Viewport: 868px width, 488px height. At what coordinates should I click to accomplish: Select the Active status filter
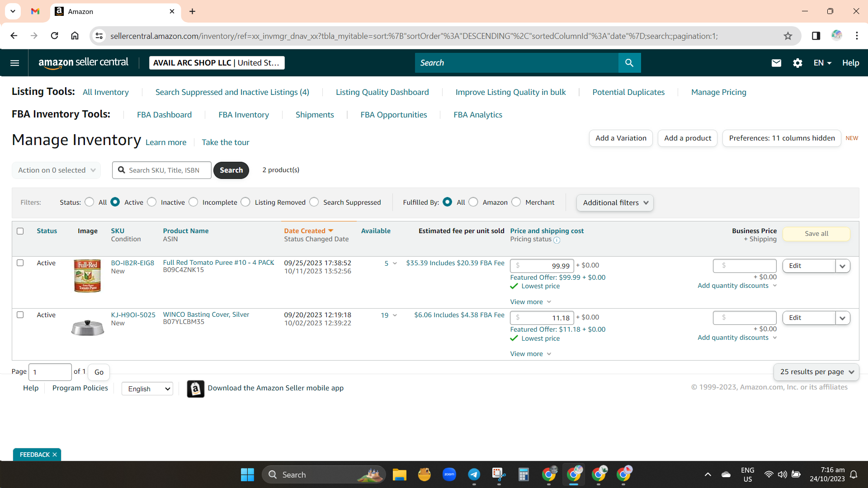click(x=115, y=202)
